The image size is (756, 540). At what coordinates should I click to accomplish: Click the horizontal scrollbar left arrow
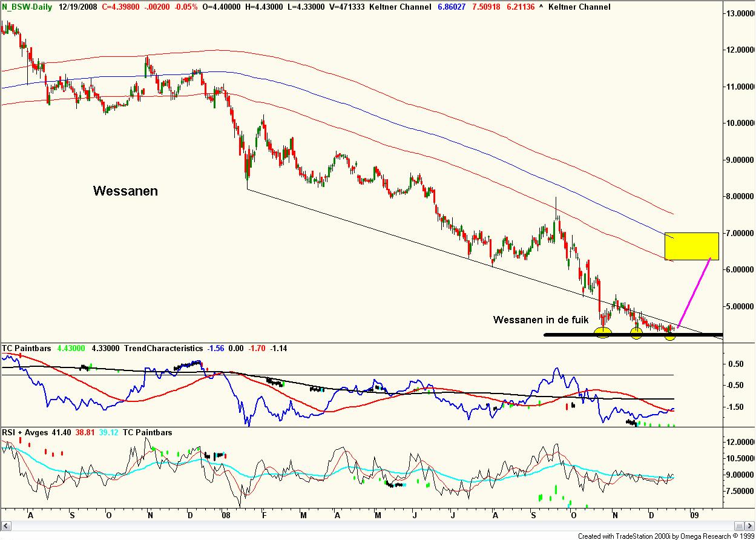tap(5, 525)
